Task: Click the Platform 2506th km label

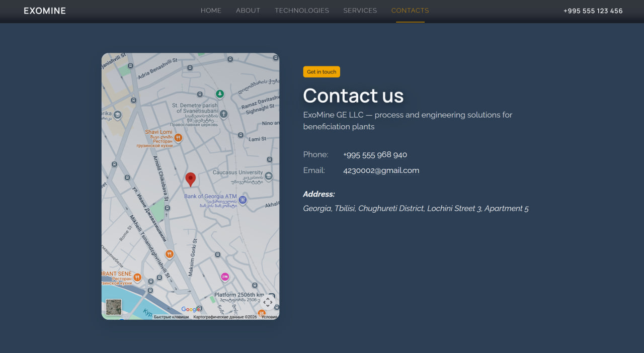Action: point(239,295)
